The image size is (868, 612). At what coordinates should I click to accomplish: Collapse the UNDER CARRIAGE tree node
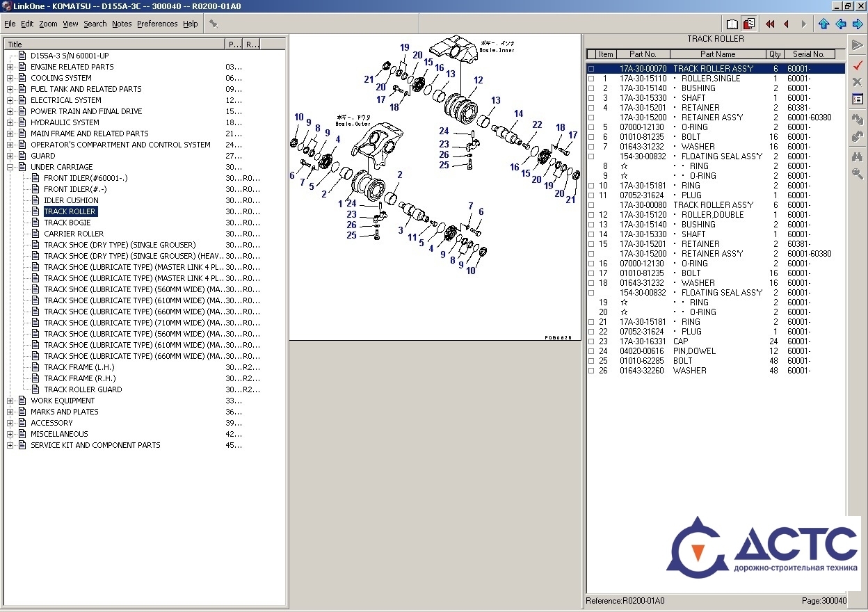click(x=10, y=167)
